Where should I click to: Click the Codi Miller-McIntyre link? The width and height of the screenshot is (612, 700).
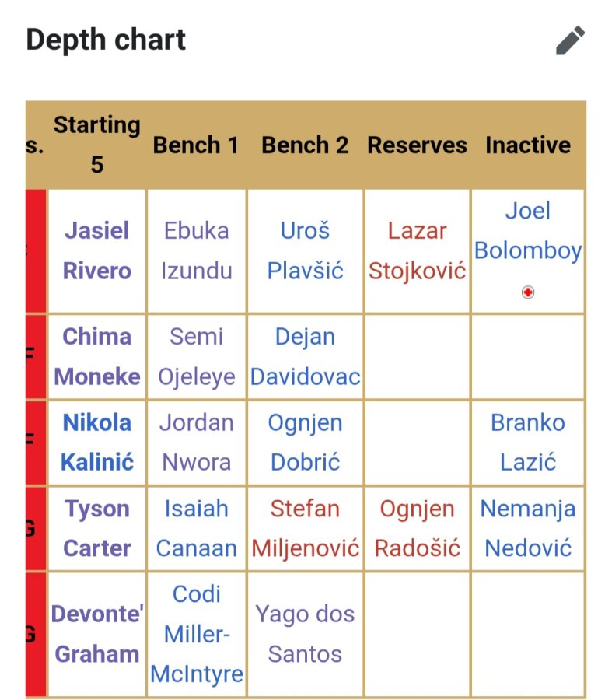point(197,634)
